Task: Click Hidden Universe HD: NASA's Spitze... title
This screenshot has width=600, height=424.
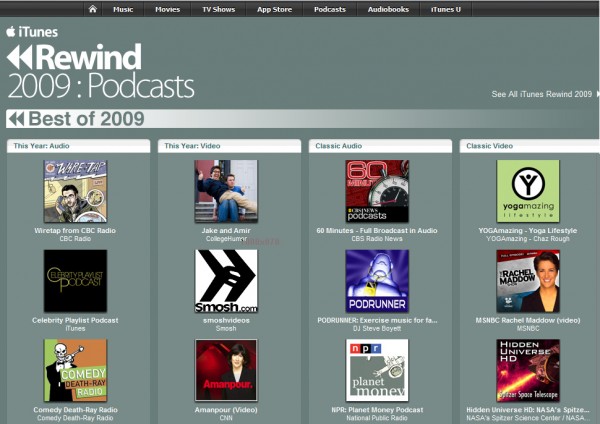Action: [528, 410]
